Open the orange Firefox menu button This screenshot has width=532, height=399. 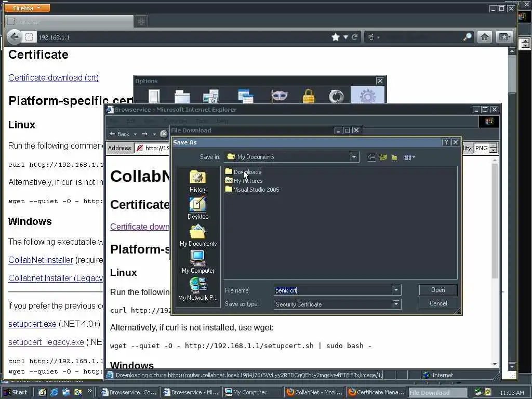[27, 8]
